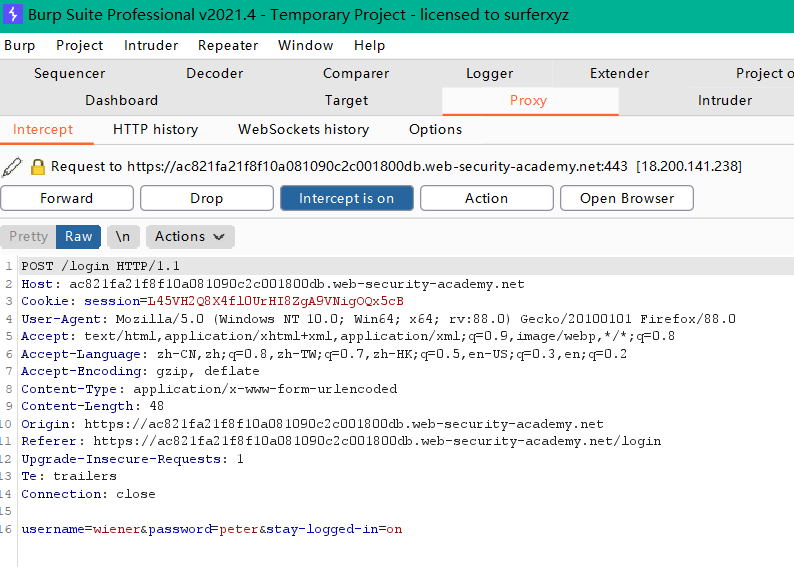Screen dimensions: 794x567
Task: Open the Repeater menu
Action: tap(228, 46)
